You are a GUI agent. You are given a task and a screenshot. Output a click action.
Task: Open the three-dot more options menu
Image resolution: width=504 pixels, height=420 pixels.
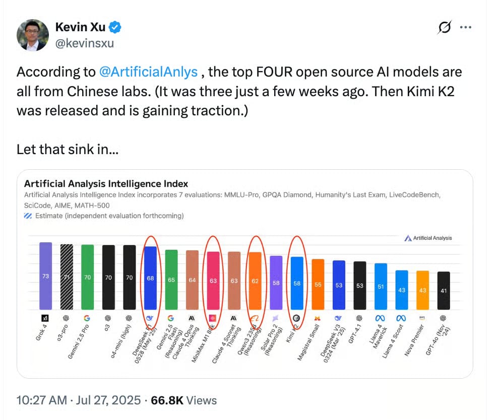pos(465,27)
